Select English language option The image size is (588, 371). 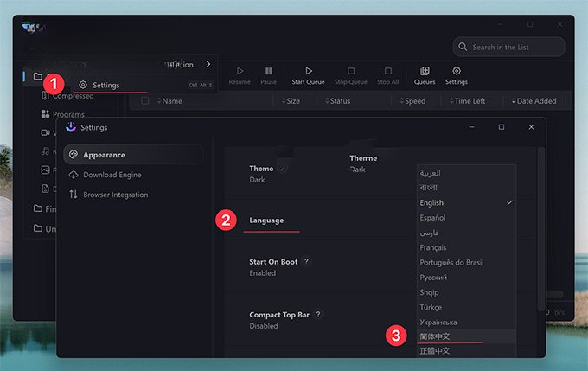(x=466, y=202)
